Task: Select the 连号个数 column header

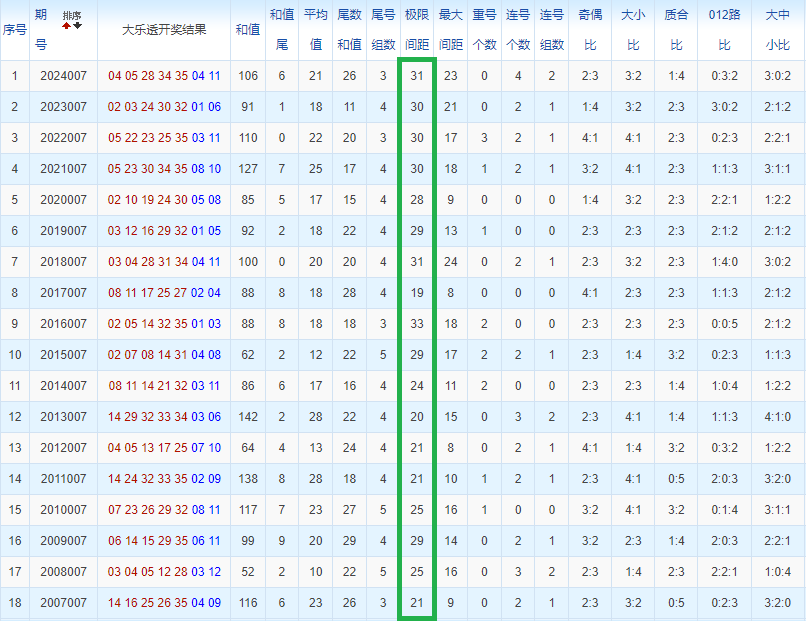Action: click(x=518, y=30)
